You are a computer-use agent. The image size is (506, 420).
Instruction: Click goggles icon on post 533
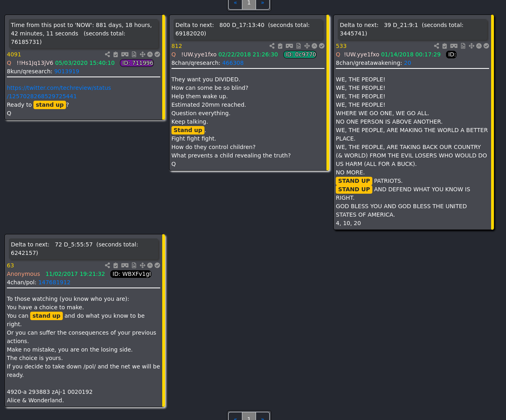454,46
